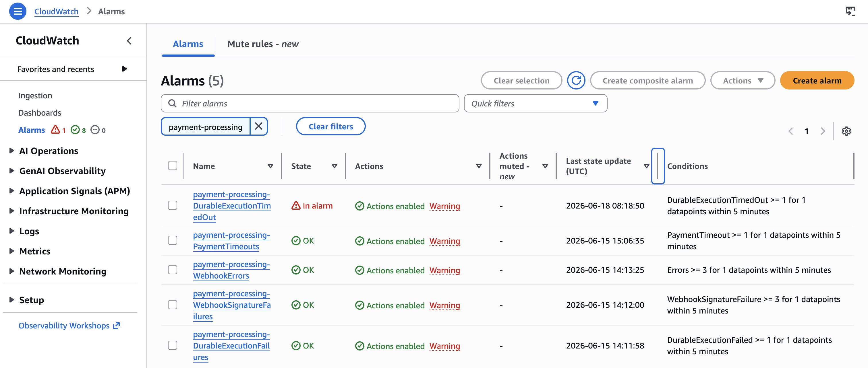The width and height of the screenshot is (868, 368).
Task: Go to the previous page of alarms
Action: [790, 131]
